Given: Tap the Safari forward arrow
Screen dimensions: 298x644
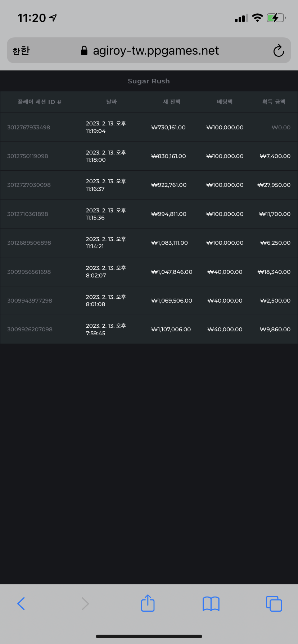Looking at the screenshot, I should 85,603.
